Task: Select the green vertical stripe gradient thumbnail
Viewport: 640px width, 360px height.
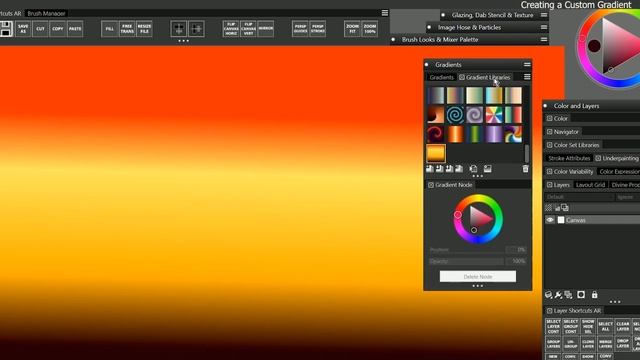Action: (474, 134)
